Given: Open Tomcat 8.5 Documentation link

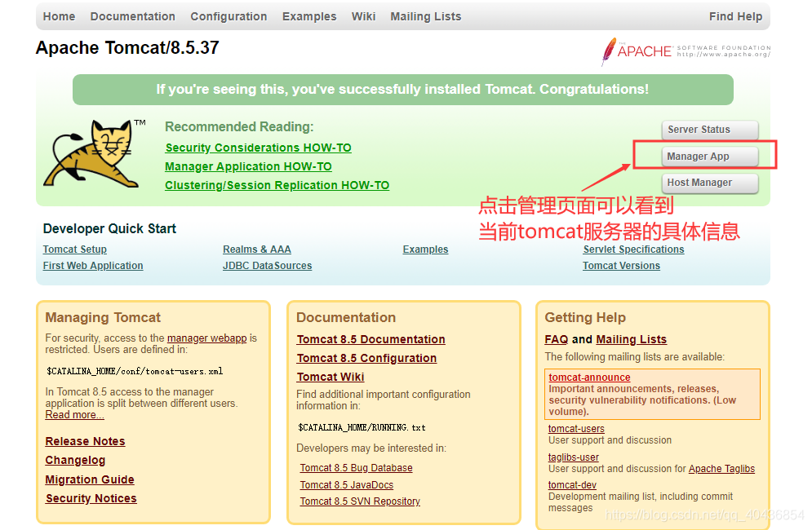Looking at the screenshot, I should 371,339.
